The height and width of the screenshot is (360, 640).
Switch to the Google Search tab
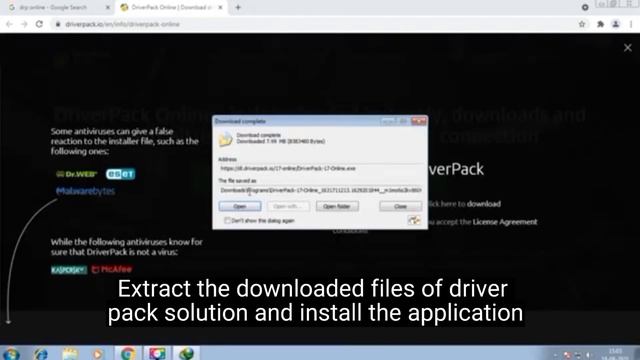[x=53, y=7]
